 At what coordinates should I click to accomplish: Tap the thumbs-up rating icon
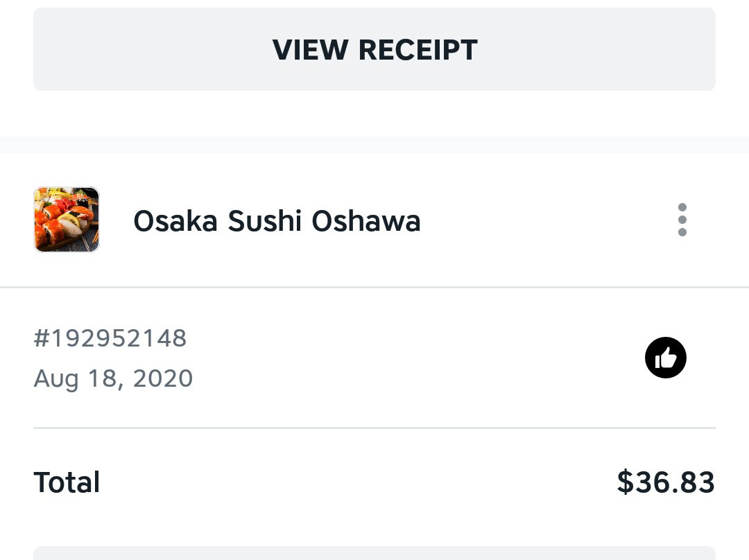pyautogui.click(x=665, y=358)
